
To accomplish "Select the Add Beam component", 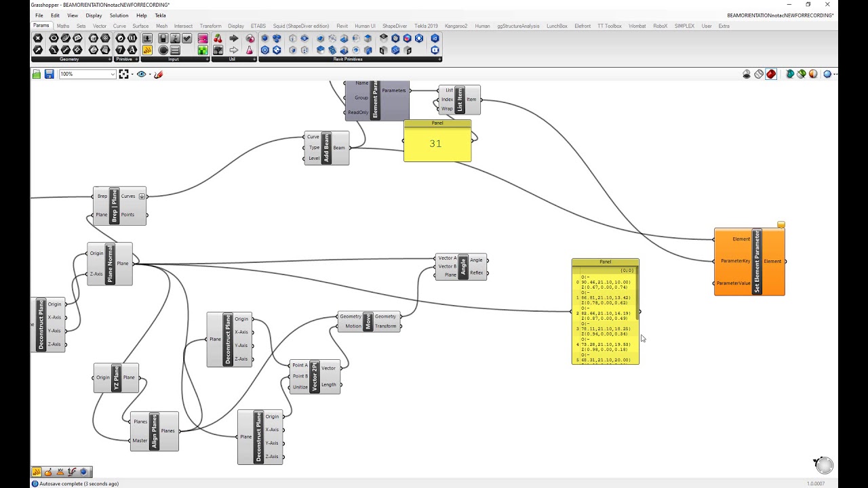I will point(326,148).
